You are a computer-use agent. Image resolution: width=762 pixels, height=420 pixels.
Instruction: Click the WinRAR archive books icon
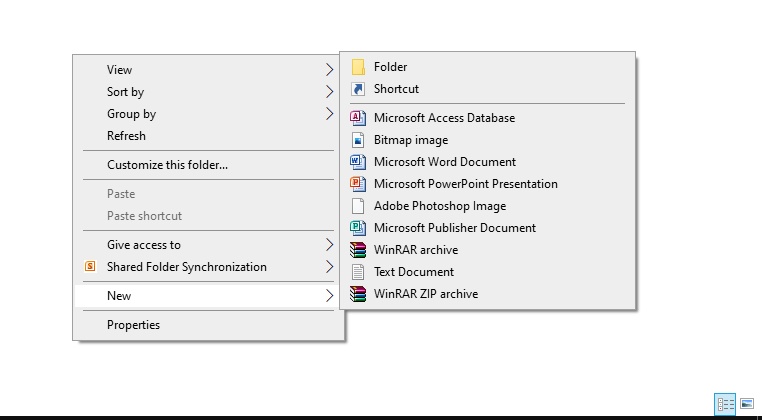[x=358, y=250]
